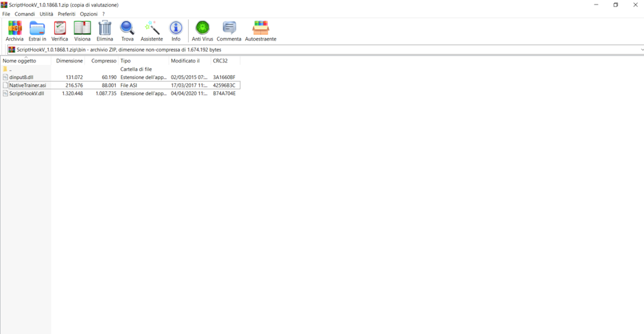This screenshot has height=334, width=644.
Task: Run the Anti Virus scan
Action: (x=202, y=31)
